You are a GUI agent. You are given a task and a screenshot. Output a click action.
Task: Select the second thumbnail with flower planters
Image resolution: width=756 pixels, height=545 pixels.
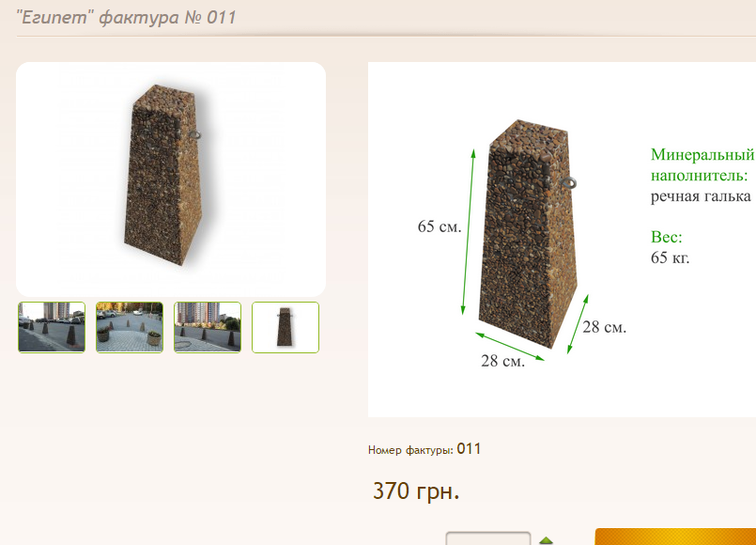[130, 327]
